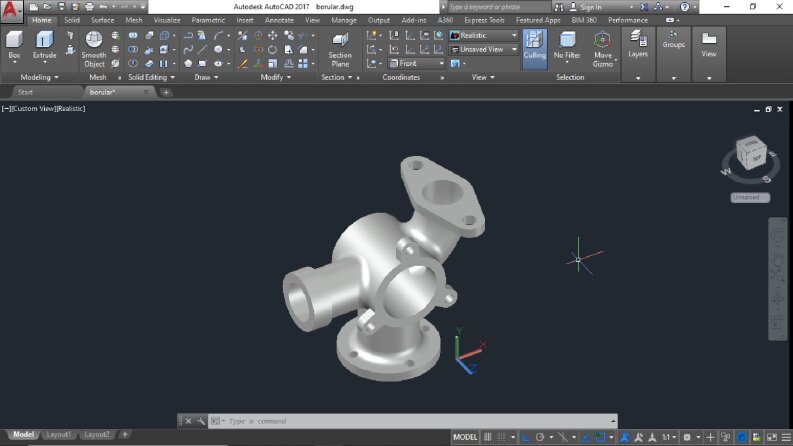
Task: Toggle hardware acceleration blue circle icon
Action: click(x=741, y=437)
